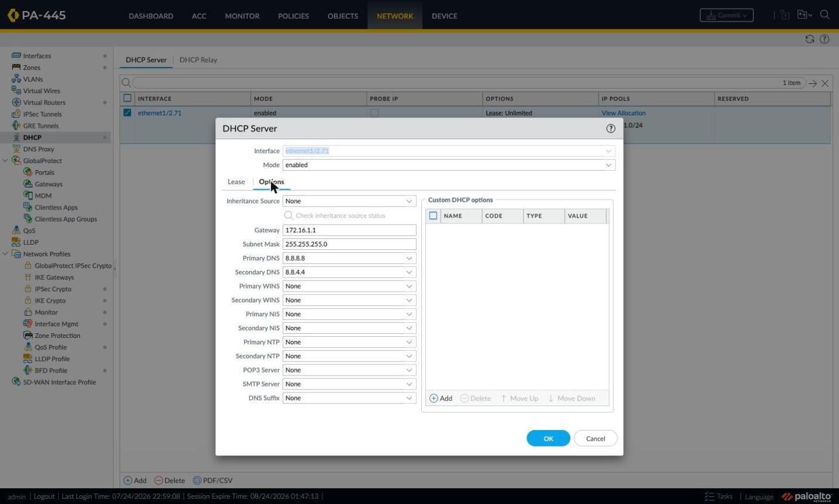Click Check inheritance source status
Viewport: 839px width, 504px height.
click(334, 215)
